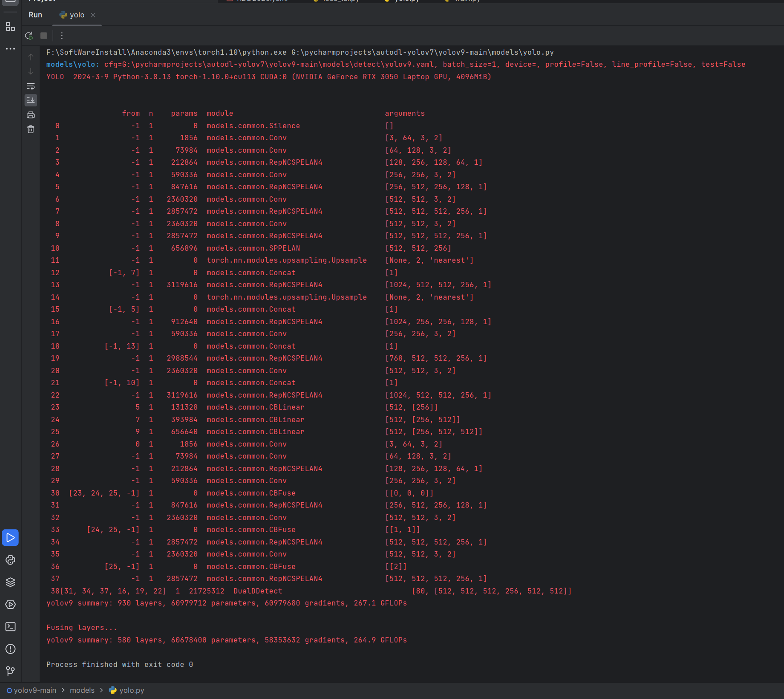Open the Run tool window

10,538
